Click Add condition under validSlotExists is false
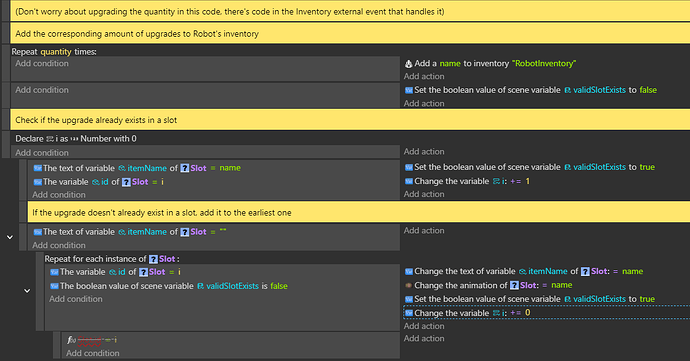This screenshot has width=690, height=361. 76,299
